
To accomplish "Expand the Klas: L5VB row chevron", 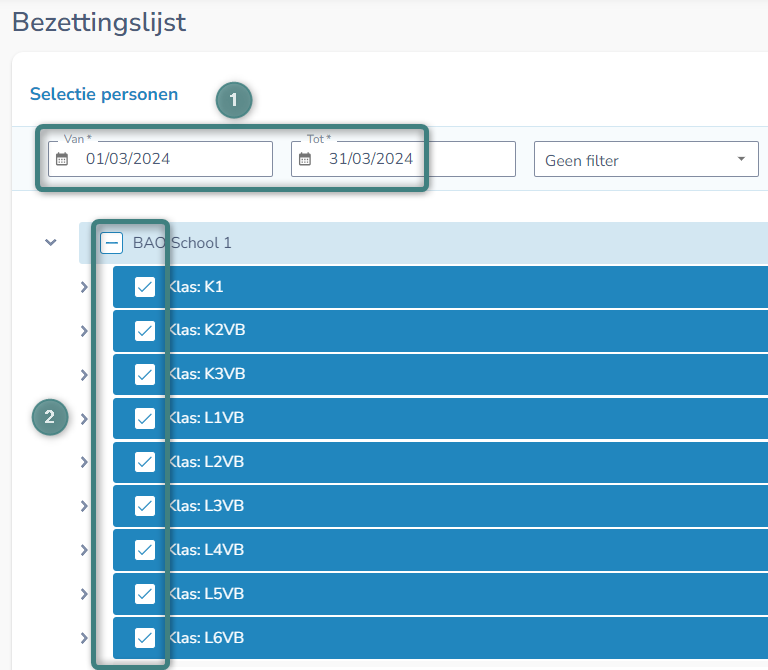I will click(x=84, y=594).
